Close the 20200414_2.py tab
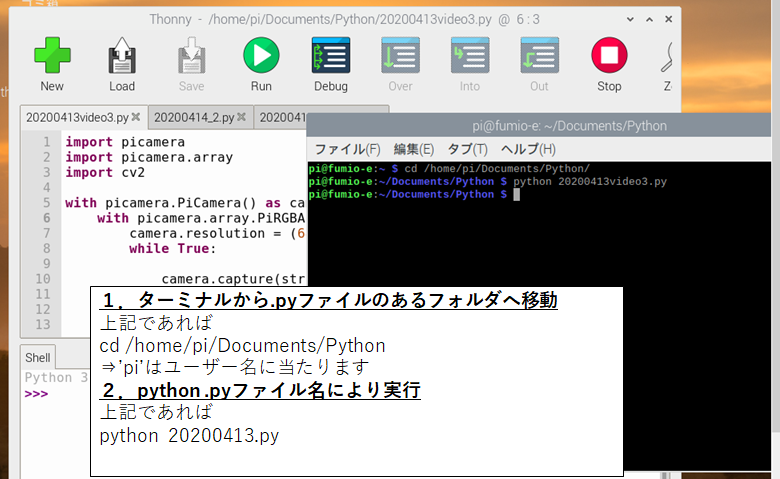 (x=241, y=117)
